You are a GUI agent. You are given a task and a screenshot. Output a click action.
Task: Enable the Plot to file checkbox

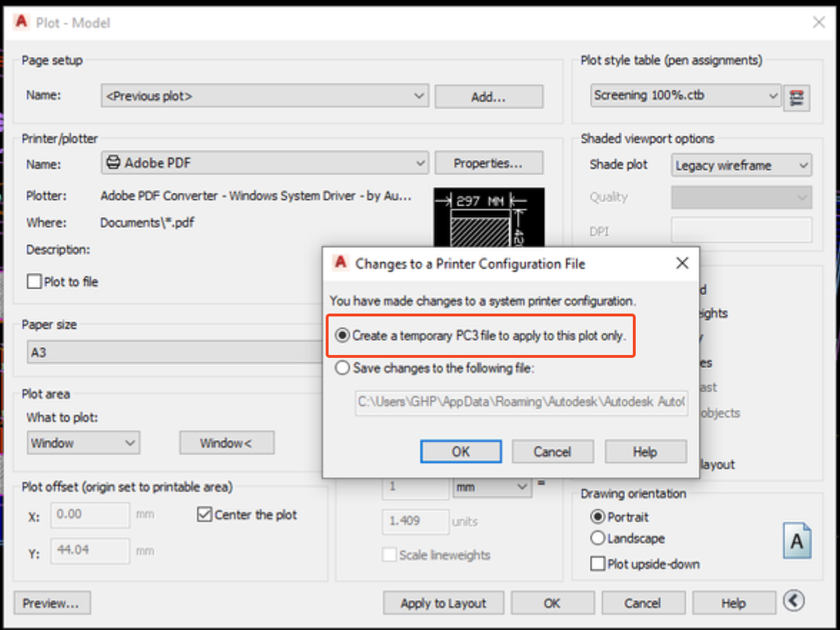tap(32, 281)
